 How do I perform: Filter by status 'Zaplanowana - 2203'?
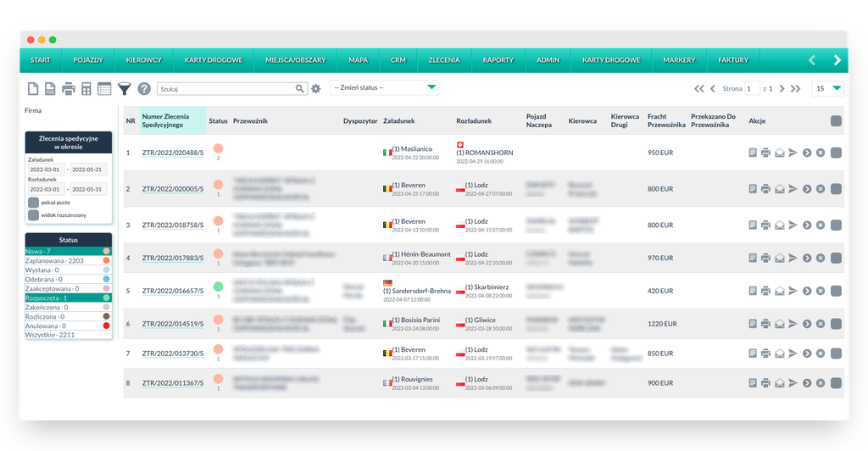coord(68,260)
